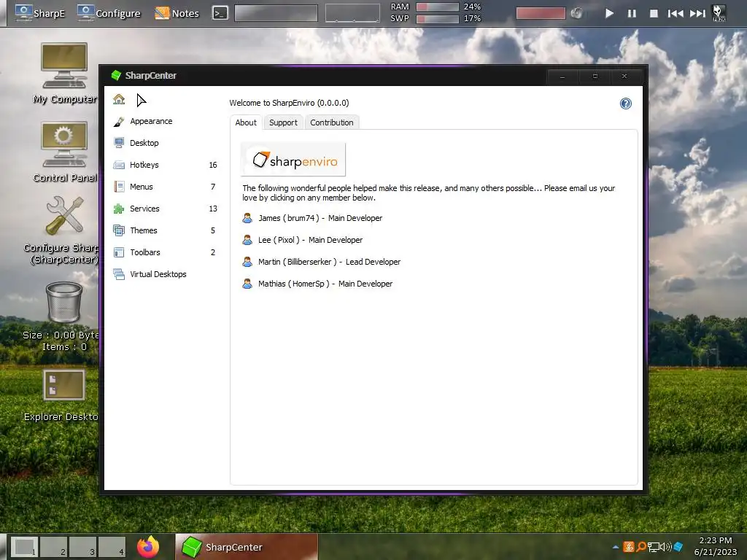This screenshot has width=747, height=560.
Task: Go to the SharpCenter home icon
Action: coord(119,99)
